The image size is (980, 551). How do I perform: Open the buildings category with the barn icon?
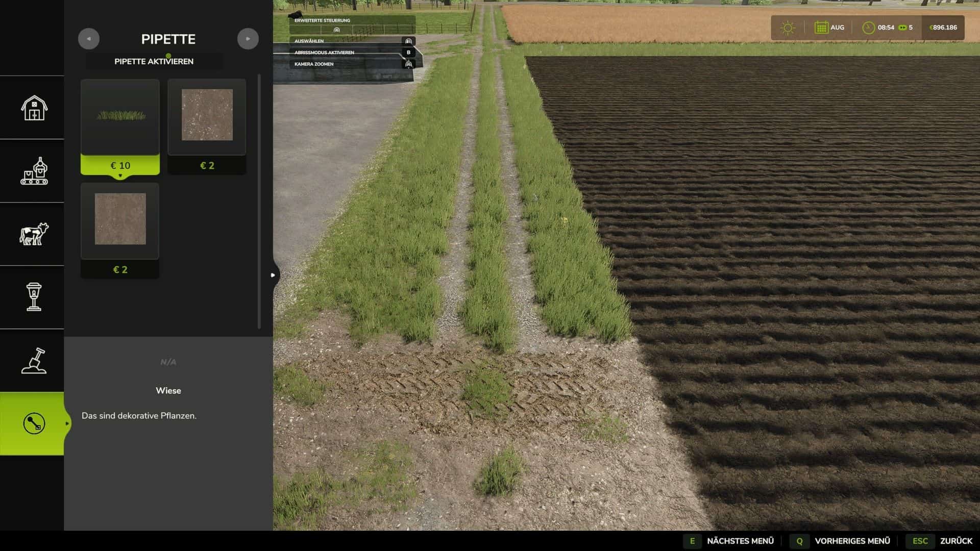(x=34, y=108)
